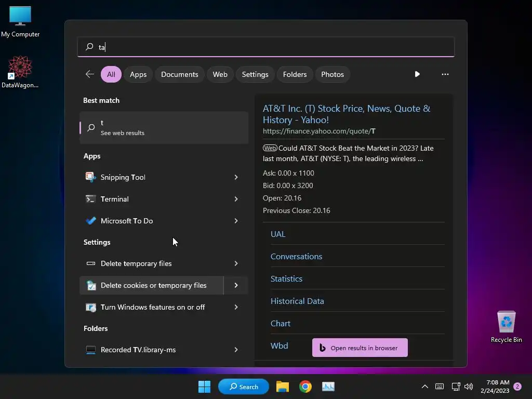Screen dimensions: 532x399
Task: Open File Explorer from the taskbar
Action: coord(282,387)
